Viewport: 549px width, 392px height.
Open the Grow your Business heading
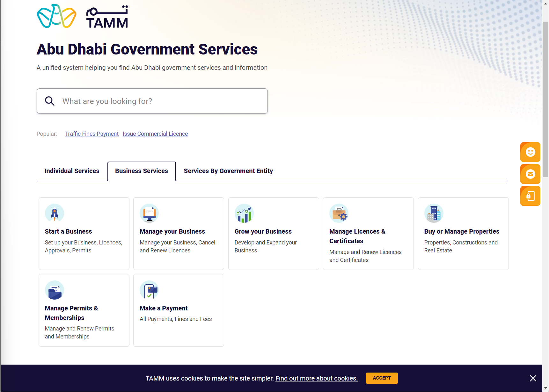pos(263,231)
